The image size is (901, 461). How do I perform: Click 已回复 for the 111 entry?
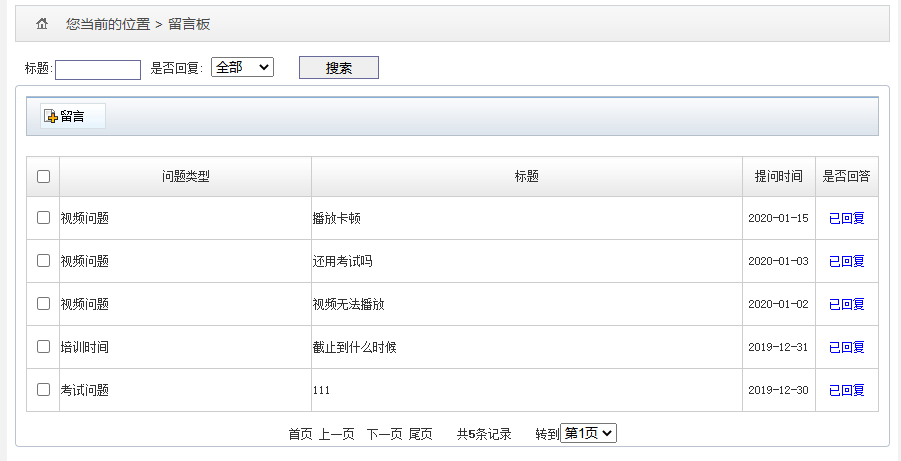tap(846, 390)
